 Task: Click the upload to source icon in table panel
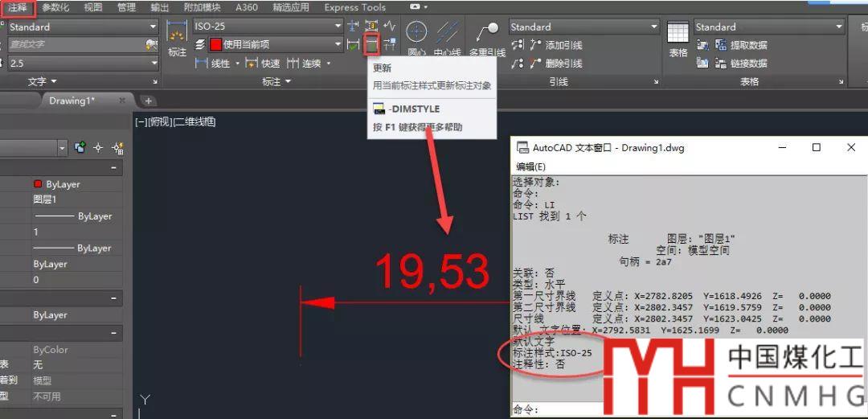pyautogui.click(x=702, y=64)
